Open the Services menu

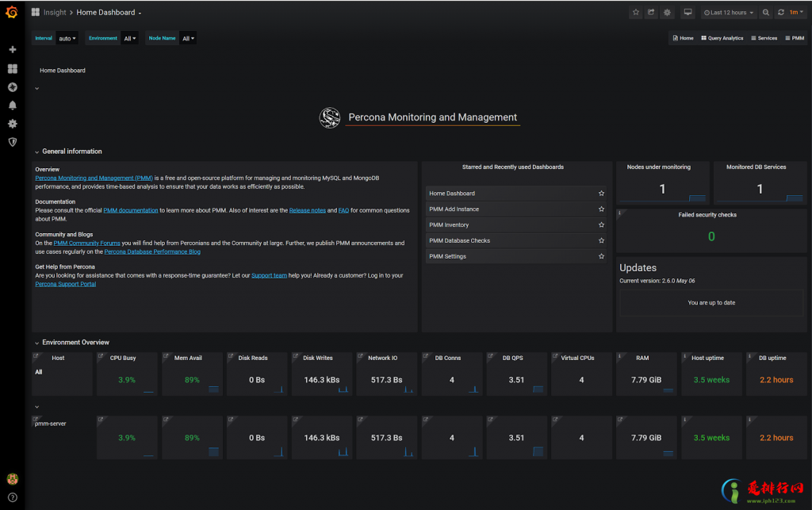point(764,38)
